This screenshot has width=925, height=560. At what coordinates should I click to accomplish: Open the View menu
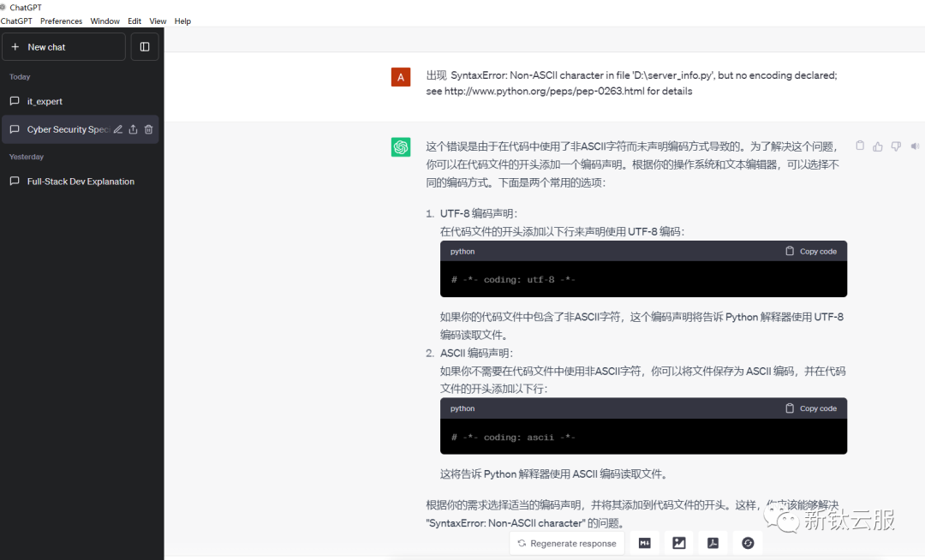(x=158, y=21)
